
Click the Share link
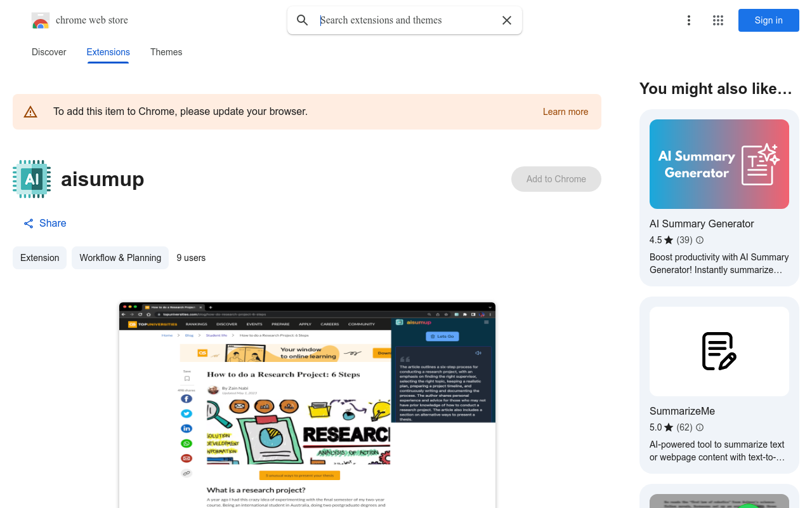(45, 223)
